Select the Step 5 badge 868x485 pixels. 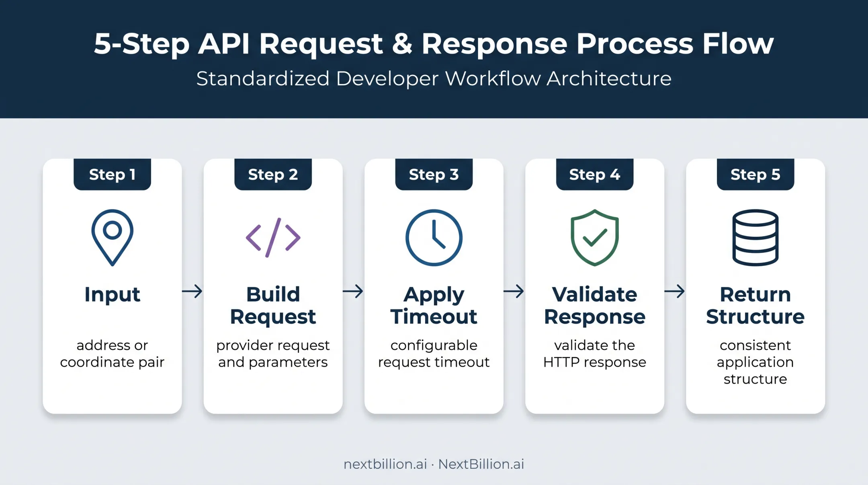(755, 174)
